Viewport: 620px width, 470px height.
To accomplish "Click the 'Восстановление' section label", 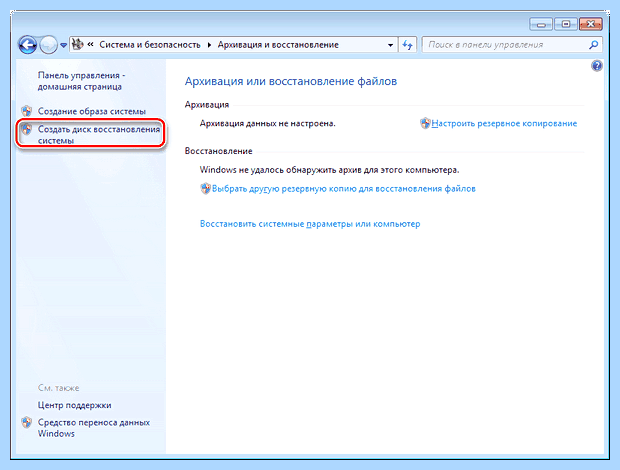I will [x=219, y=151].
